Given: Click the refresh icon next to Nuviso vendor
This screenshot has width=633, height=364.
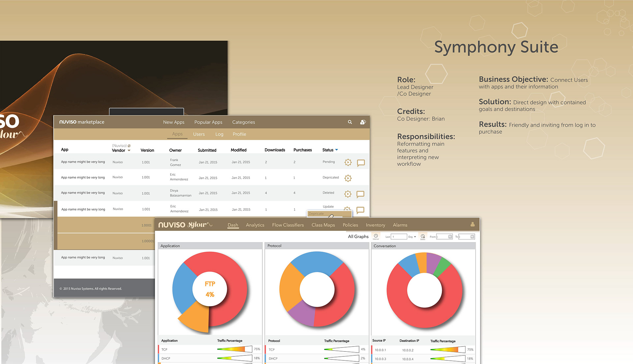Looking at the screenshot, I should (x=129, y=145).
